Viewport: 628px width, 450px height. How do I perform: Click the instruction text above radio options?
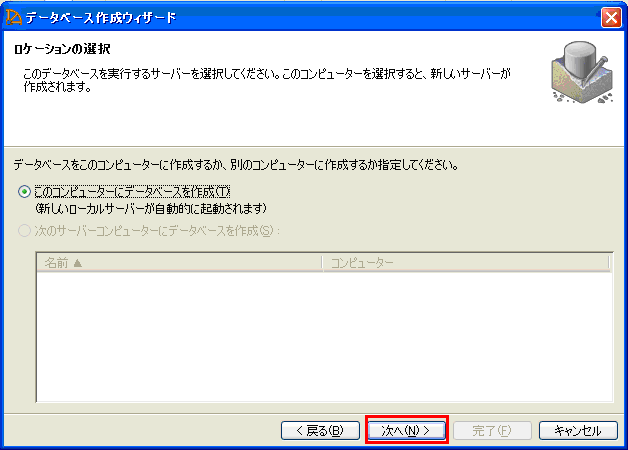240,163
